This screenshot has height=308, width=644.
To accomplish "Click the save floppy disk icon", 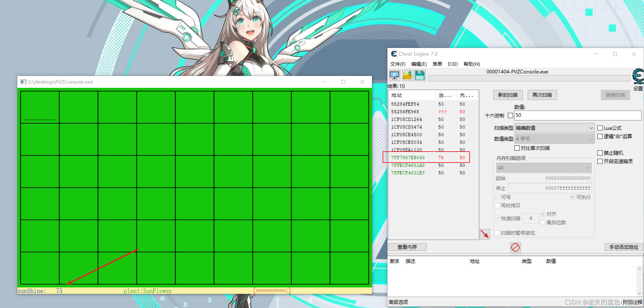I will [420, 75].
